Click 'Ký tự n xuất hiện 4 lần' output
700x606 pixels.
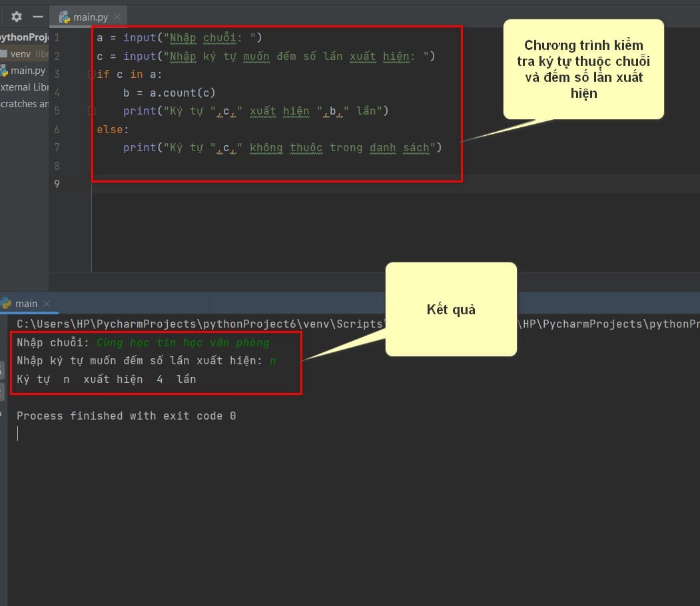pyautogui.click(x=107, y=380)
